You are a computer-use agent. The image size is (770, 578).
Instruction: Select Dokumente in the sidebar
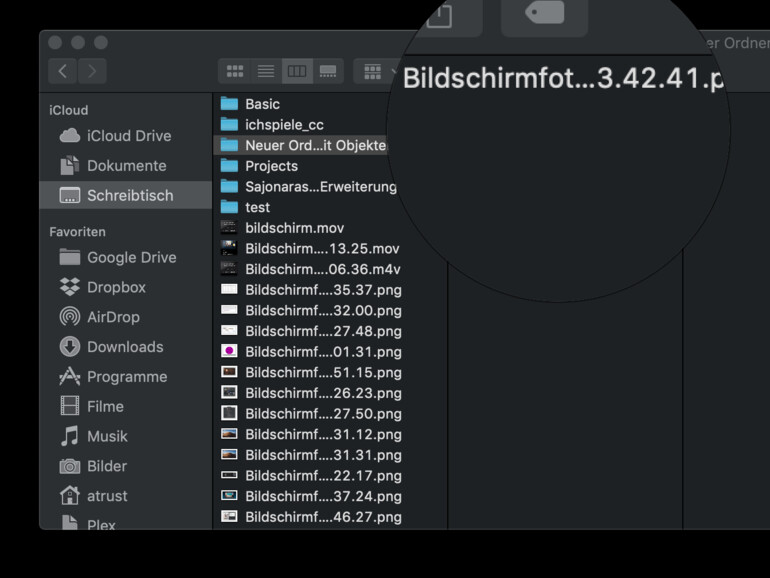tap(126, 166)
